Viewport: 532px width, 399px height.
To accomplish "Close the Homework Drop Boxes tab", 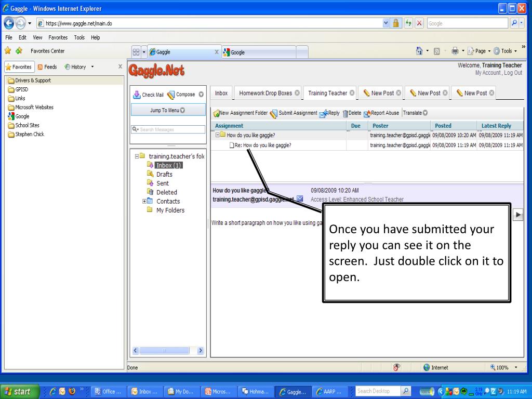I will pyautogui.click(x=297, y=93).
